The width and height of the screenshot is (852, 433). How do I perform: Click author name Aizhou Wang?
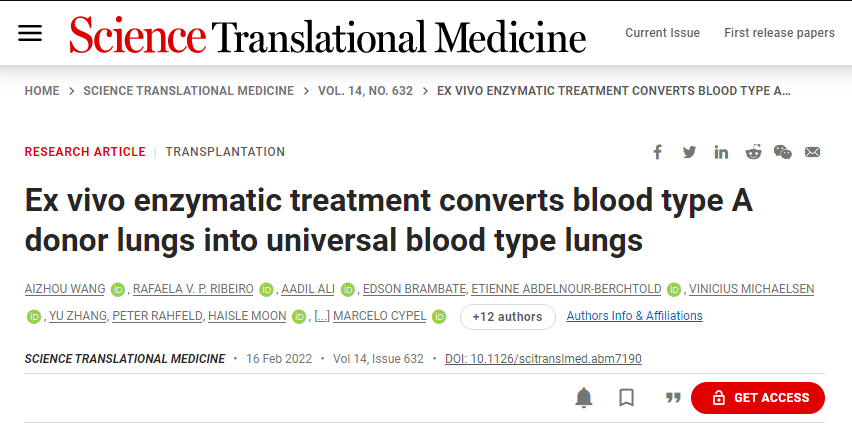click(63, 289)
